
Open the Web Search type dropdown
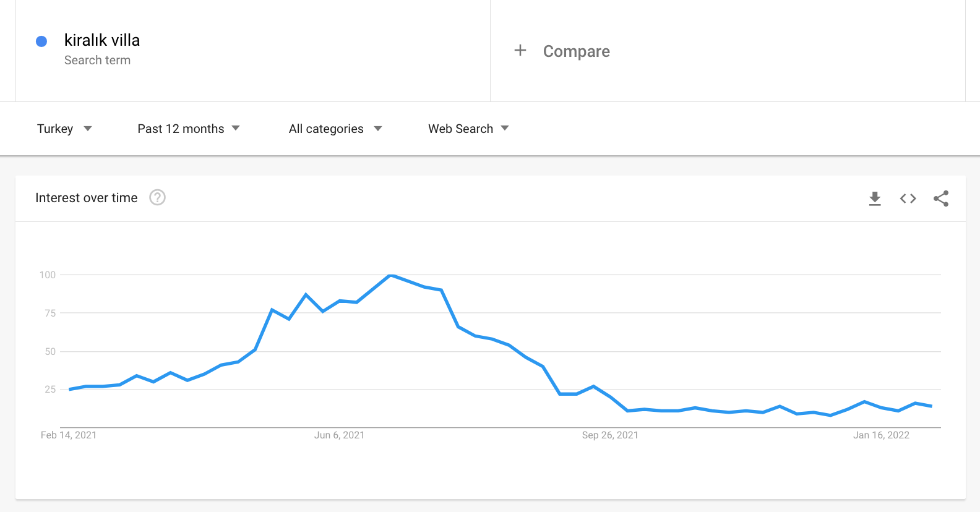[468, 129]
